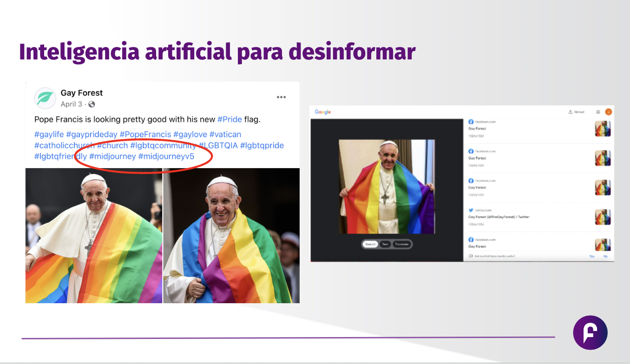Click the circled #midjourney hashtag
This screenshot has height=364, width=630.
(112, 156)
